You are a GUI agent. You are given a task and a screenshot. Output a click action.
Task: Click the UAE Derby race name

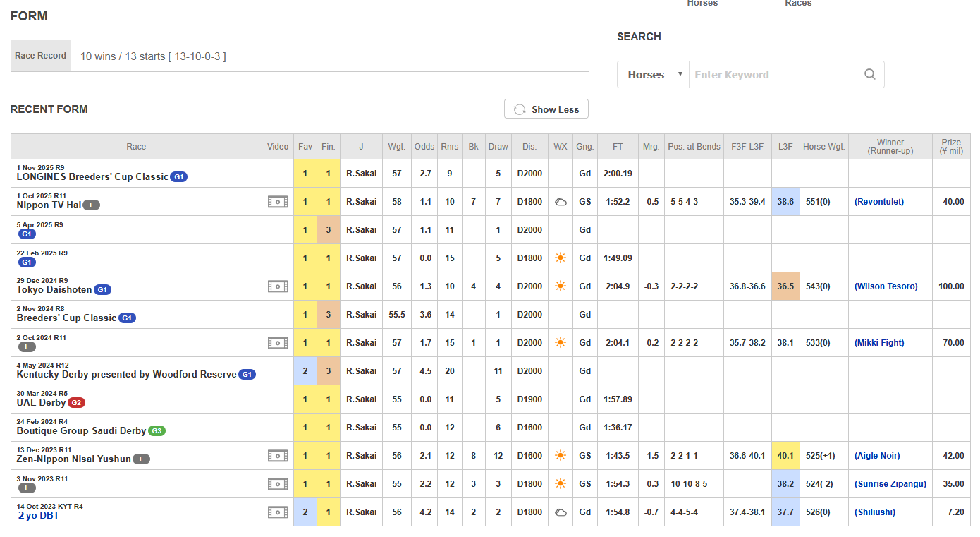[42, 403]
